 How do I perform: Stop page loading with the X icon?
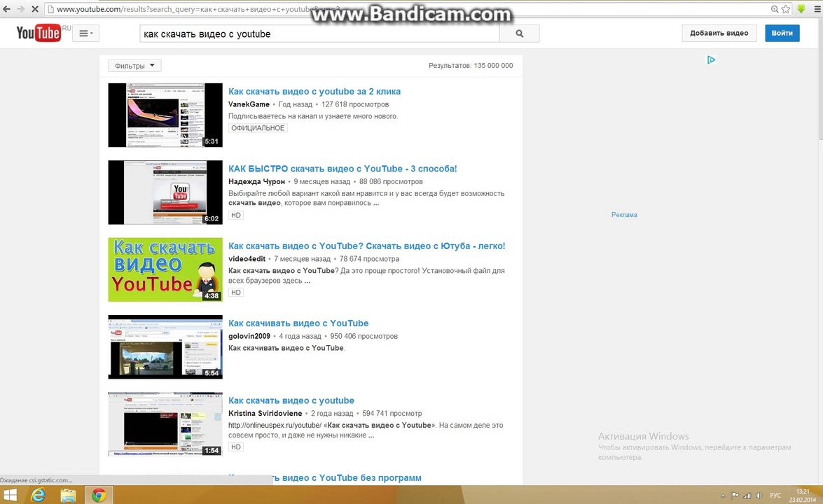coord(34,9)
